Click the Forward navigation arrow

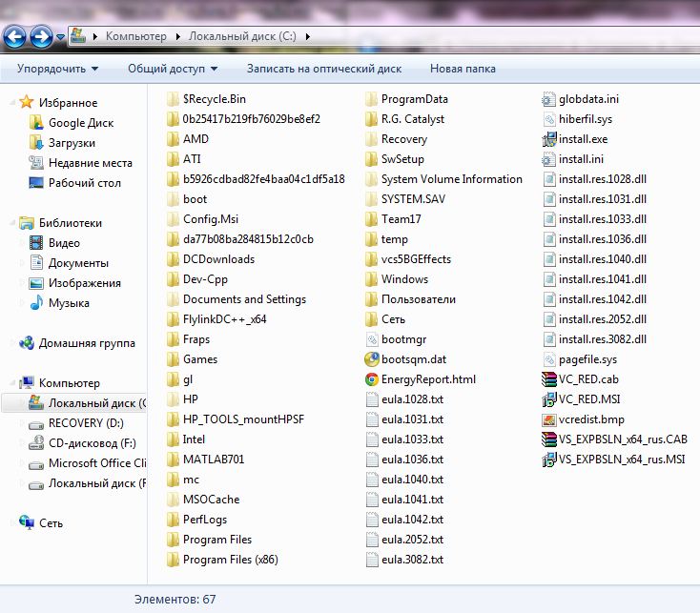click(42, 36)
